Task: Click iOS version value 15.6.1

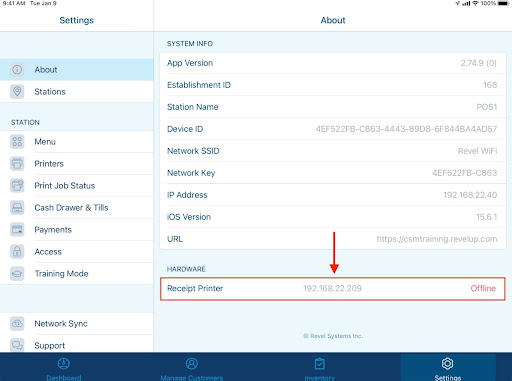Action: click(487, 217)
